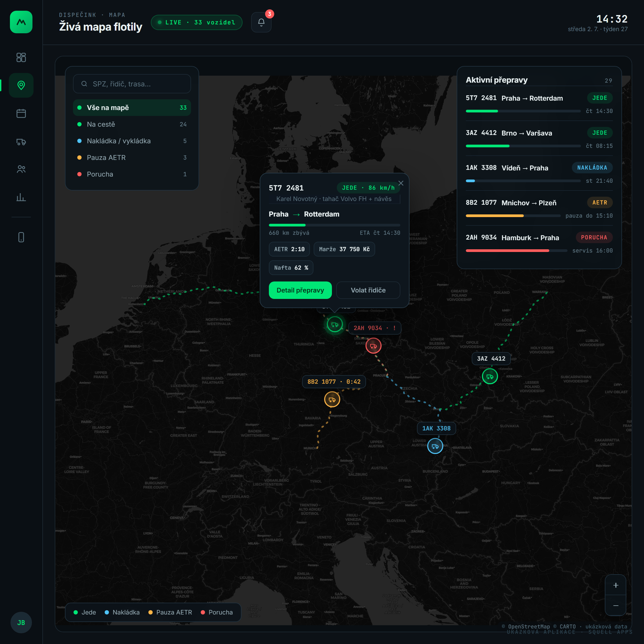Click the AETR status badge for 8B2 1077
This screenshot has height=644, width=644.
[x=600, y=202]
